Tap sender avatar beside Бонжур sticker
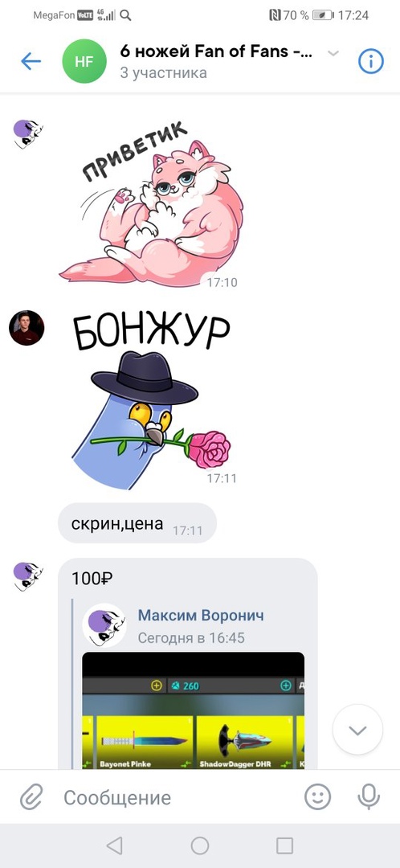This screenshot has height=868, width=400. [x=27, y=328]
